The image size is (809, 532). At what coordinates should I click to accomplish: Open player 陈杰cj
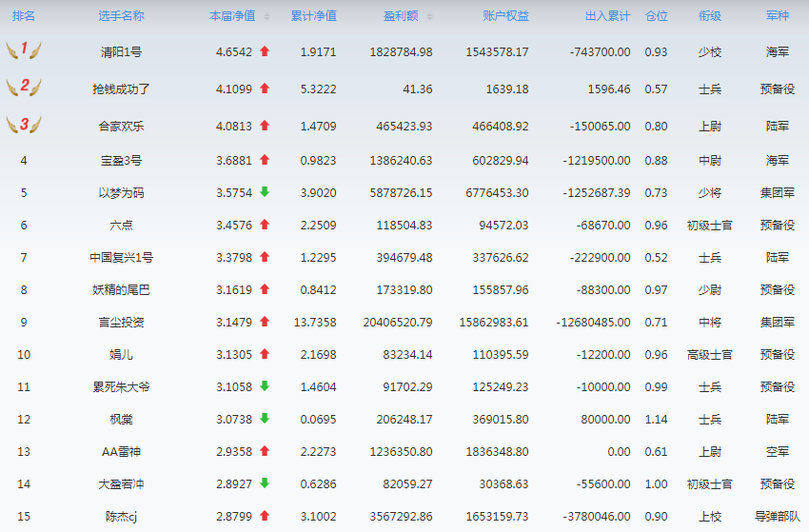tap(121, 517)
